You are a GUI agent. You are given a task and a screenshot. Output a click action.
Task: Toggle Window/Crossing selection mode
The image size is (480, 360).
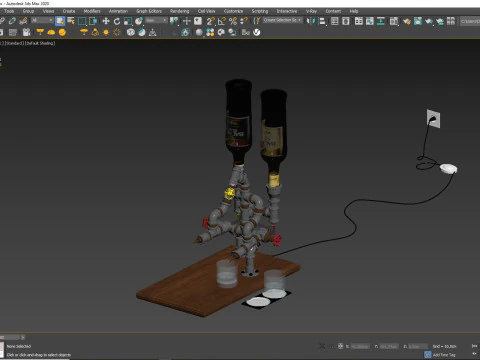tap(93, 21)
